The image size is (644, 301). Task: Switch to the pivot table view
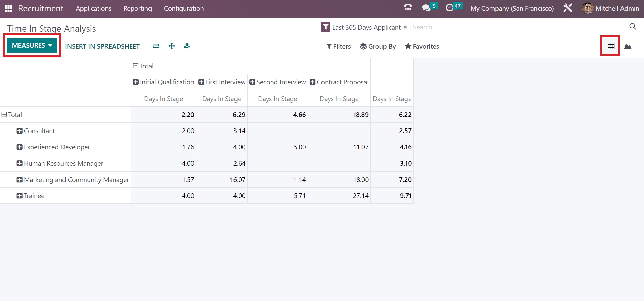coord(611,46)
